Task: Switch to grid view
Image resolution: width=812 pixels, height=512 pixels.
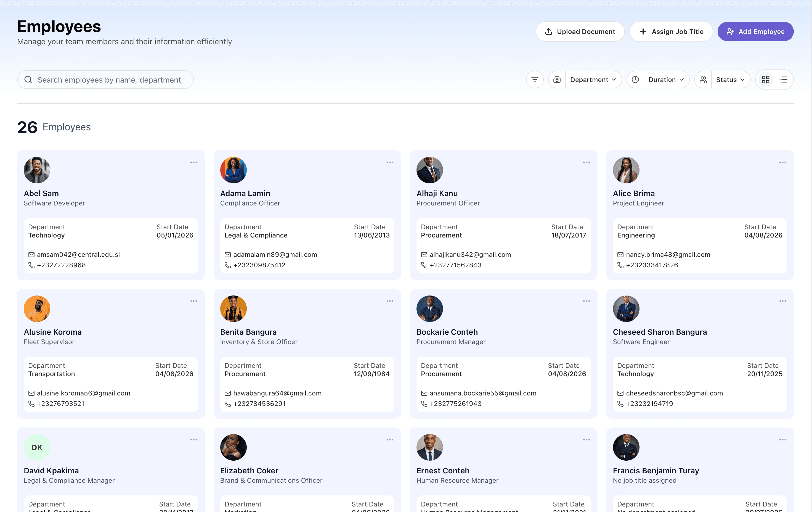Action: [x=765, y=80]
